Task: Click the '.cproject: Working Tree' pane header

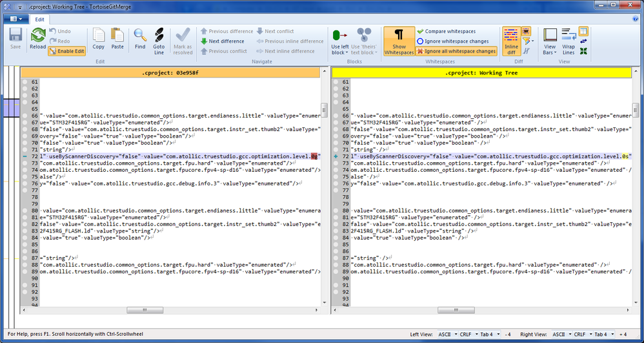Action: [x=481, y=73]
